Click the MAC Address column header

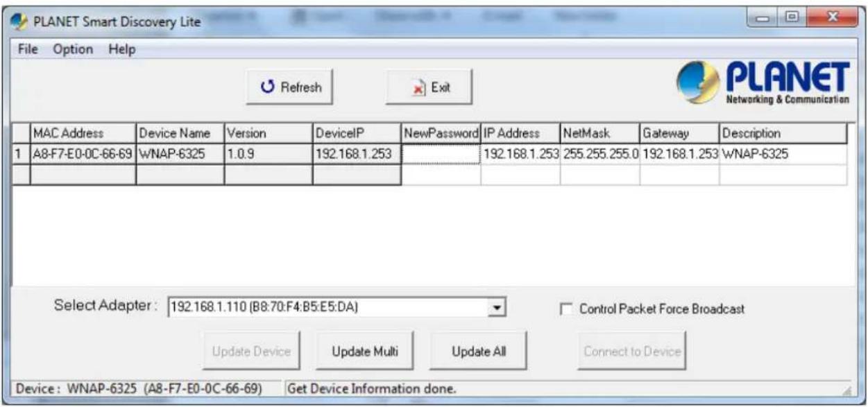tap(83, 133)
